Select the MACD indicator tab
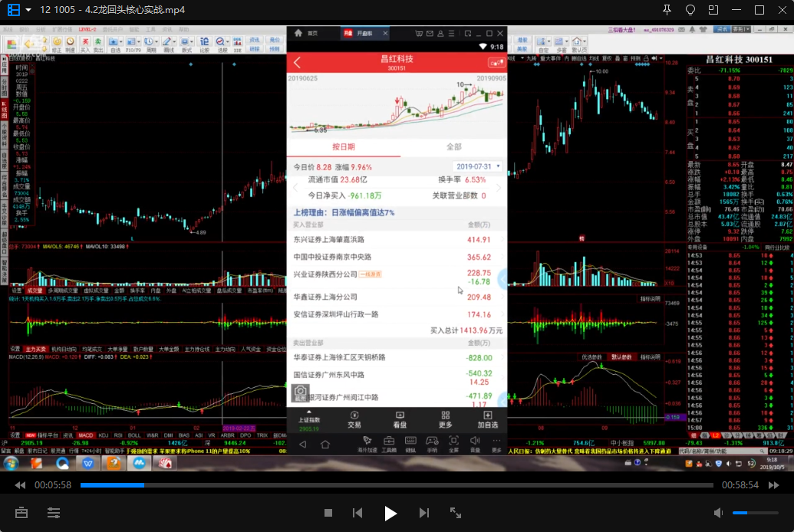The image size is (794, 532). click(x=86, y=435)
